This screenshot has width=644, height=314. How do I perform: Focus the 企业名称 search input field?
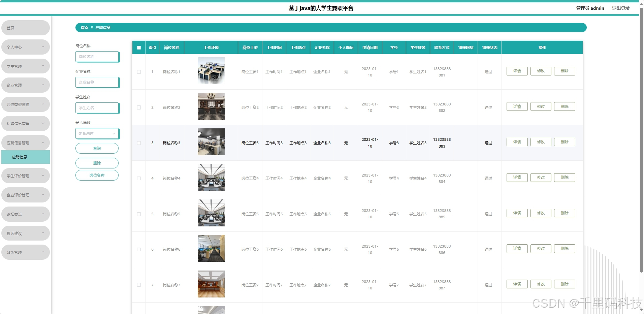click(97, 82)
